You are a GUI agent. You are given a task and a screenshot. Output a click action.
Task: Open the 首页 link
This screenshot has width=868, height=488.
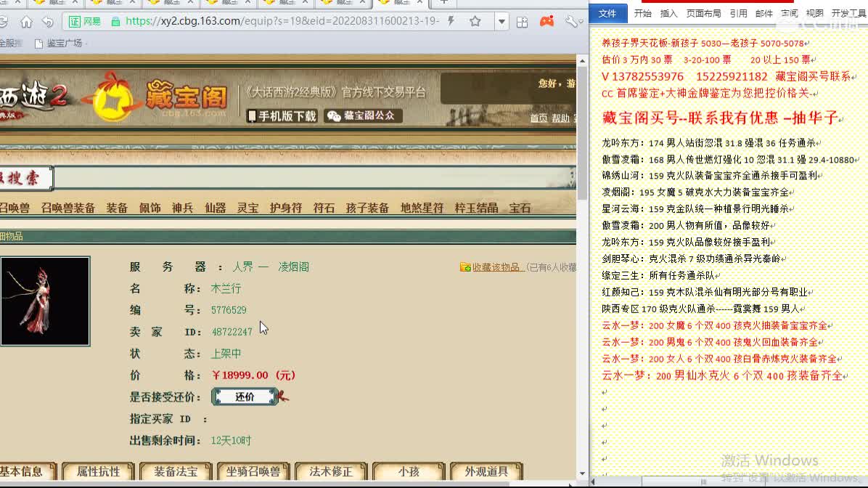[x=538, y=118]
